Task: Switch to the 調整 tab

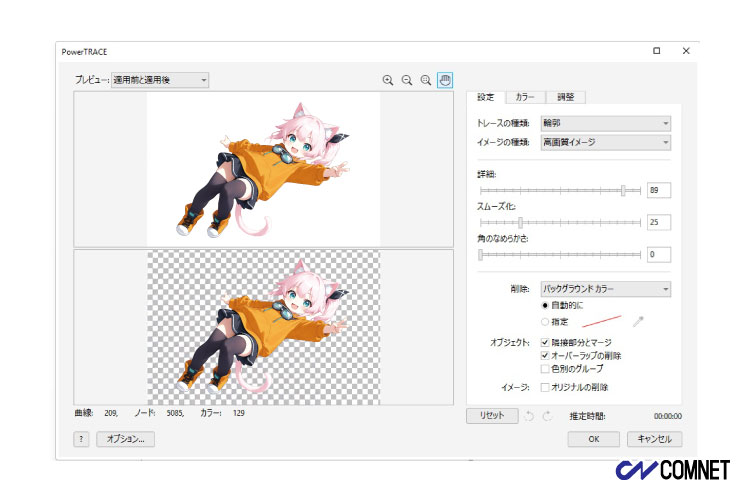Action: [565, 97]
